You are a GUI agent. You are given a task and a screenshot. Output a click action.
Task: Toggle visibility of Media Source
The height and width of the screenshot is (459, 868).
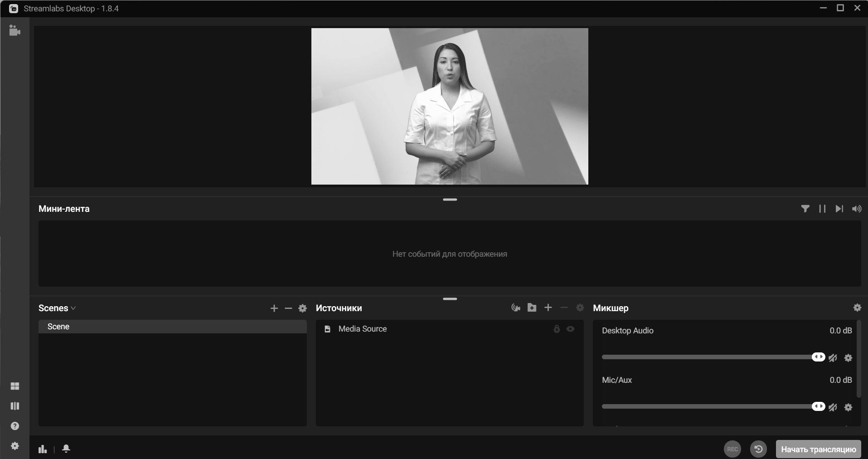(x=570, y=329)
